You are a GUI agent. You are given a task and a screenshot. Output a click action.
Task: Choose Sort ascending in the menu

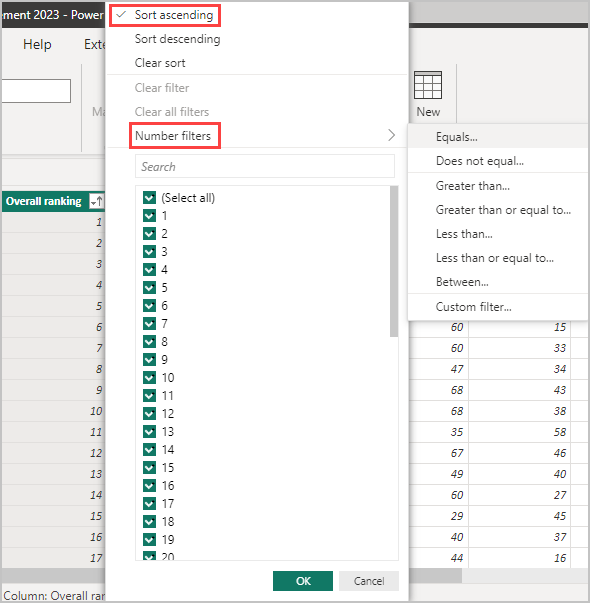[173, 15]
